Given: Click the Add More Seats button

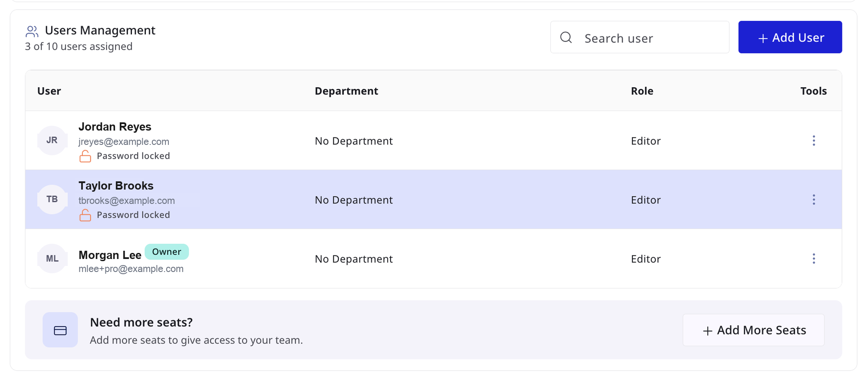Looking at the screenshot, I should [753, 330].
